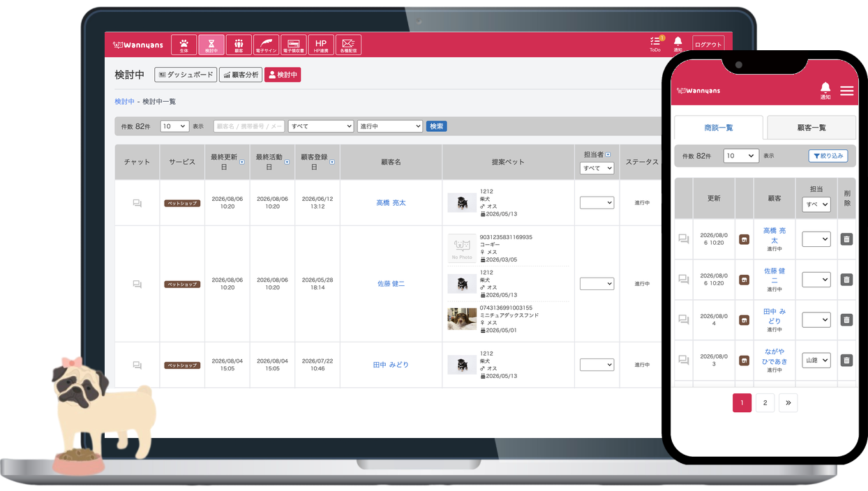Open customer link 高橋 亮太 on laptop
This screenshot has width=868, height=491.
[391, 203]
